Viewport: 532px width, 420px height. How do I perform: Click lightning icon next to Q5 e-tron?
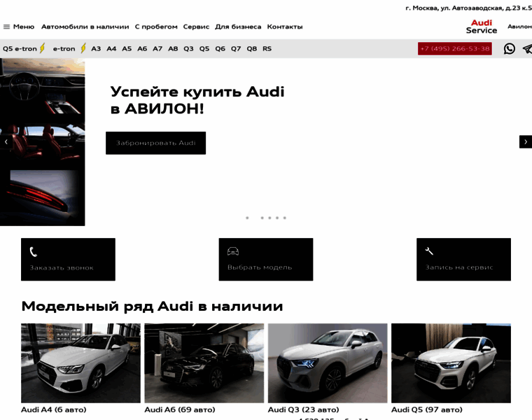[x=43, y=48]
